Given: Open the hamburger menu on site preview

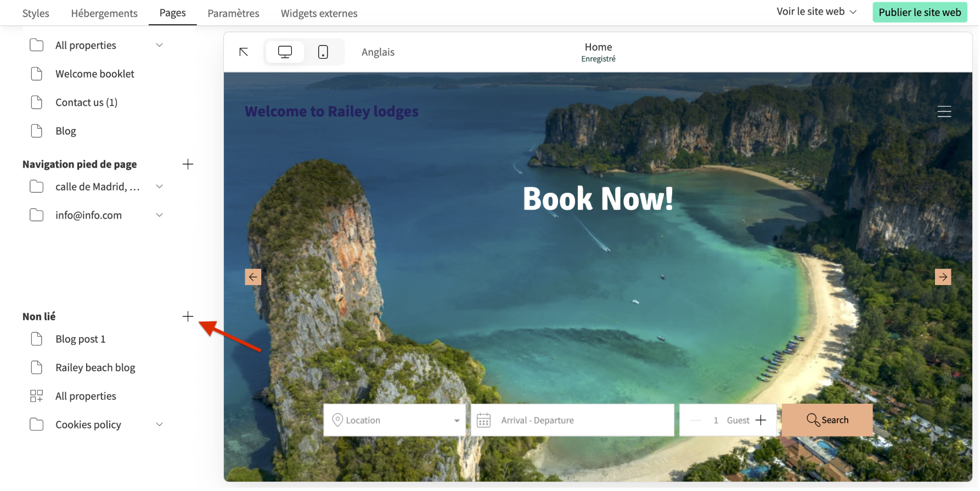Looking at the screenshot, I should click(x=944, y=111).
